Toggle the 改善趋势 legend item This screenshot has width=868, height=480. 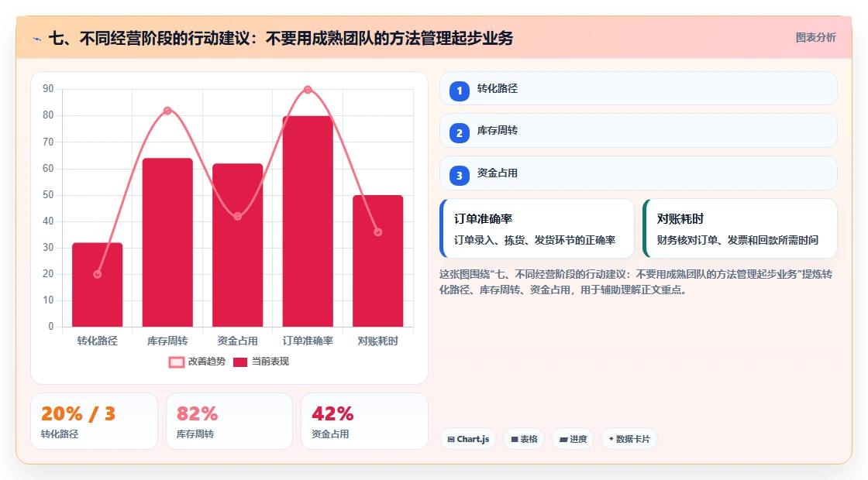pyautogui.click(x=197, y=362)
